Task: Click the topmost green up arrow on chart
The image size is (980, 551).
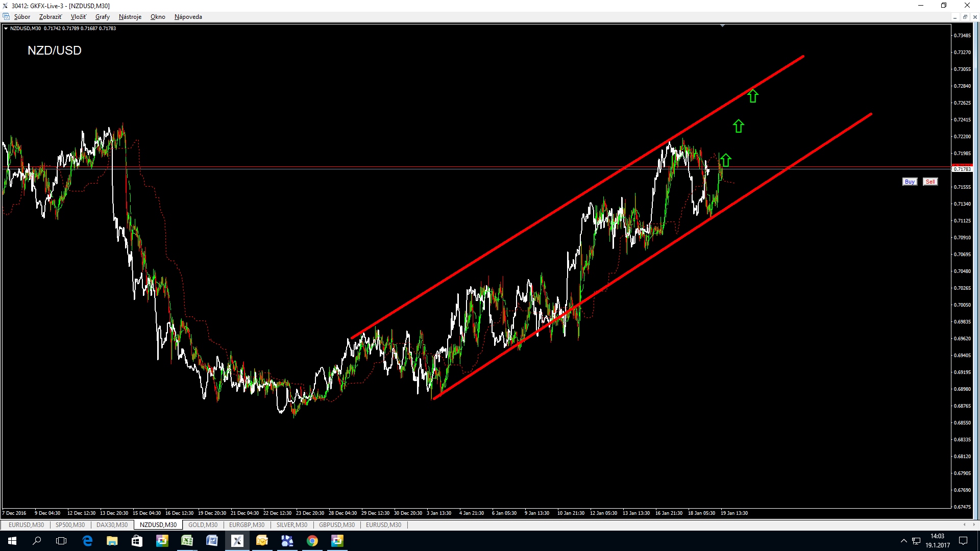Action: click(x=753, y=95)
